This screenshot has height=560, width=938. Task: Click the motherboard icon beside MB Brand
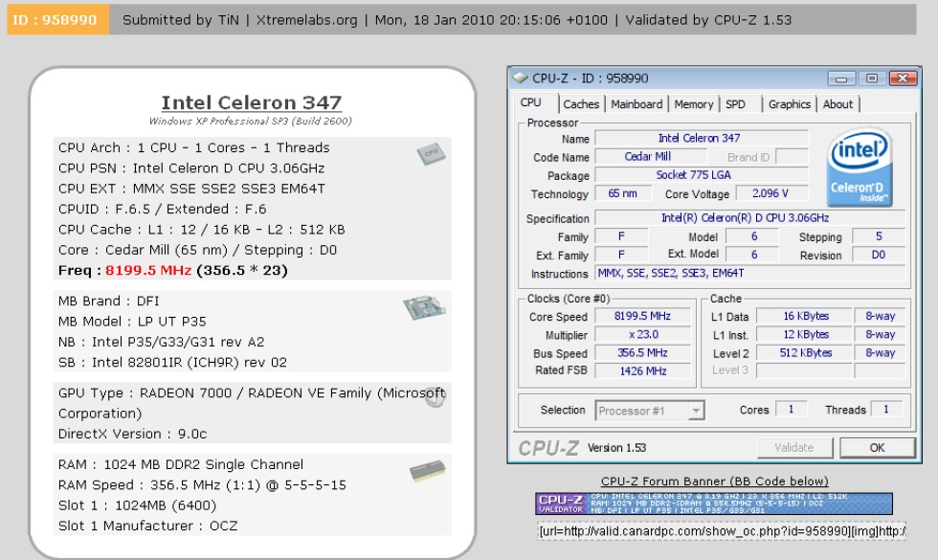tap(424, 307)
